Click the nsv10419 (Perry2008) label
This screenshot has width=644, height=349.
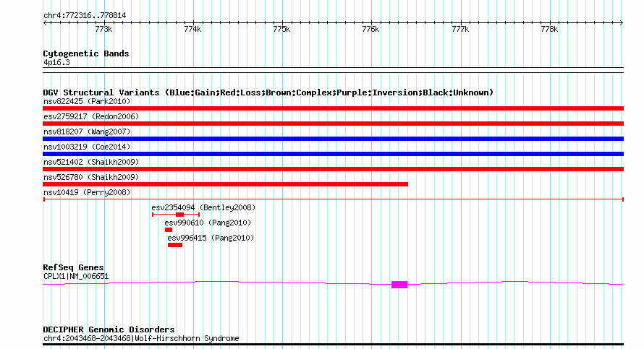87,192
